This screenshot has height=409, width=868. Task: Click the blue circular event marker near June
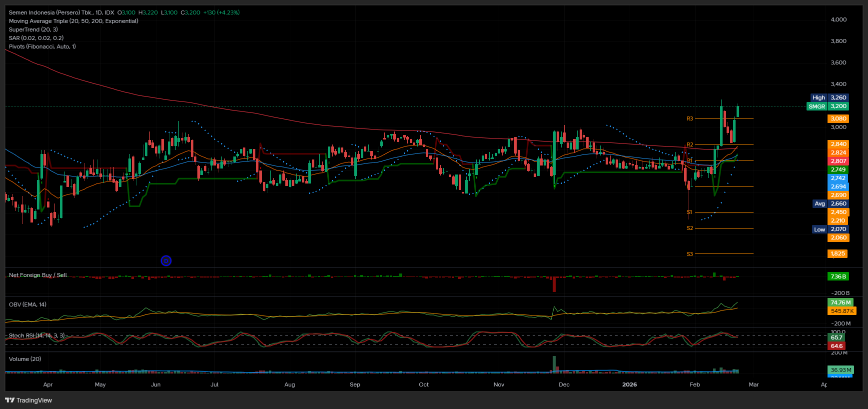[166, 260]
